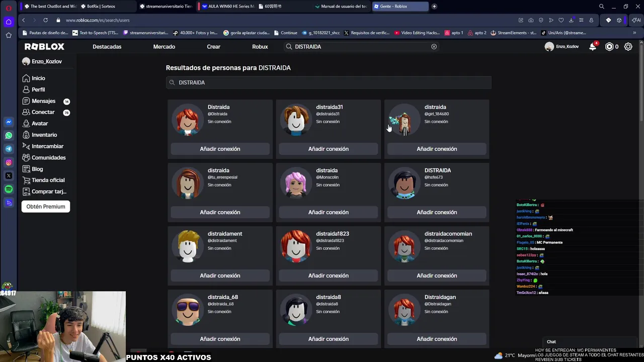Viewport: 644px width, 362px height.
Task: Open X Twitter in Opera sidebar
Action: (9, 176)
